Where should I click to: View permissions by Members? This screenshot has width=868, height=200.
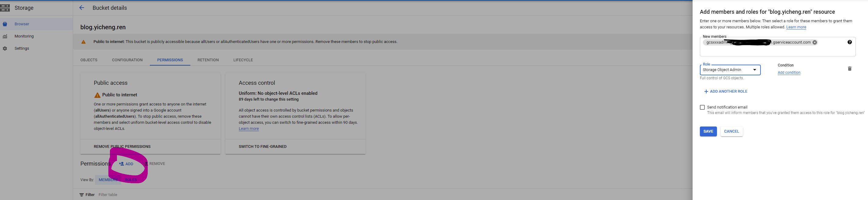(x=108, y=180)
